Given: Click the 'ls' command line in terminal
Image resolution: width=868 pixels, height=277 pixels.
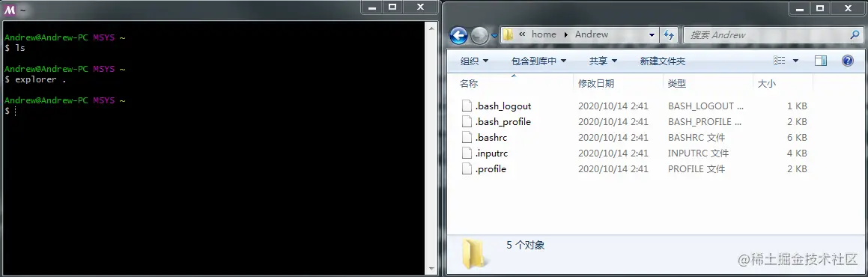Looking at the screenshot, I should (15, 48).
